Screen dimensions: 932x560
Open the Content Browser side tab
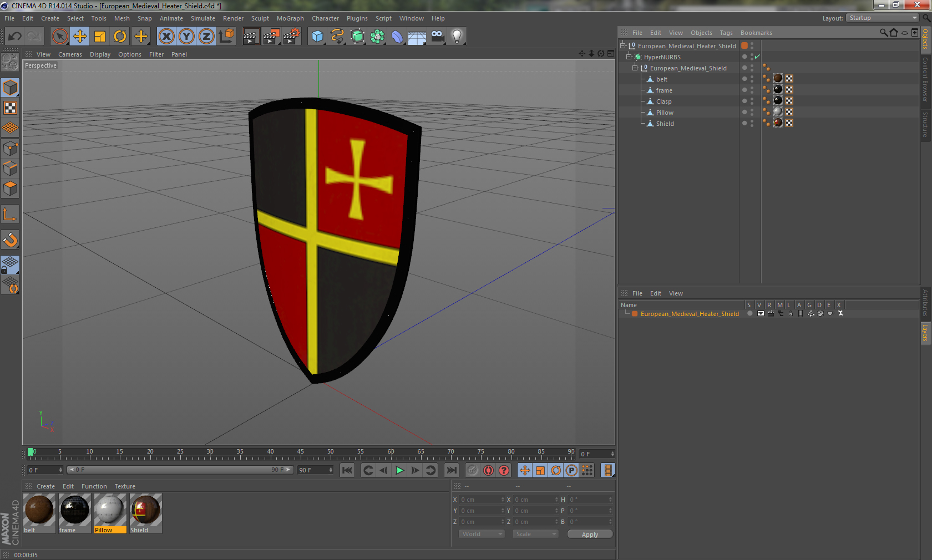pos(925,79)
